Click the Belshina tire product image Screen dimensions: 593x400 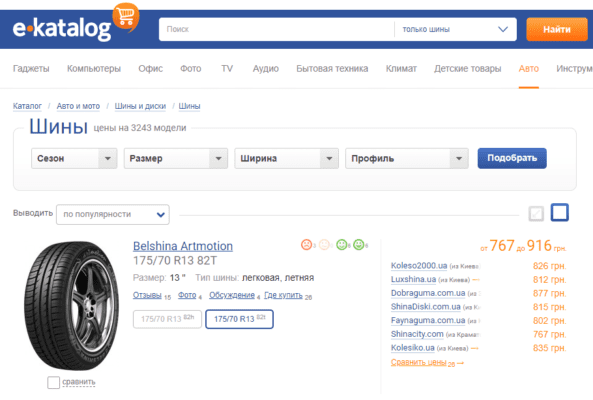(x=71, y=306)
